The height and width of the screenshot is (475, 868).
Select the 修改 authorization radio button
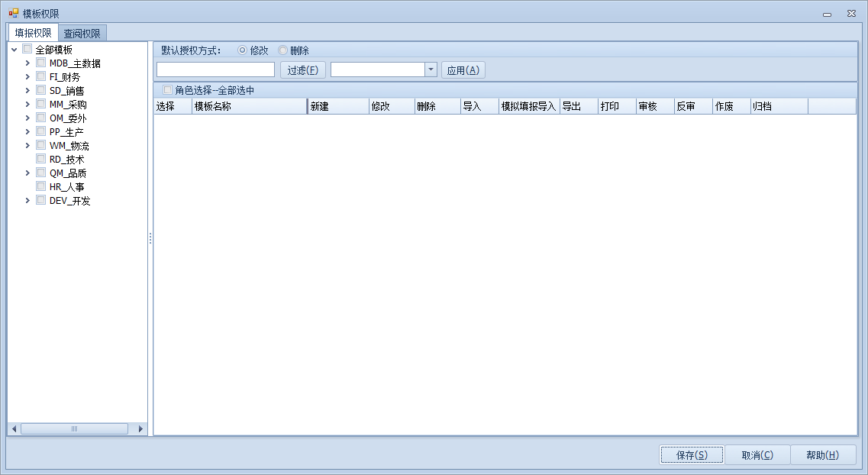click(x=243, y=50)
